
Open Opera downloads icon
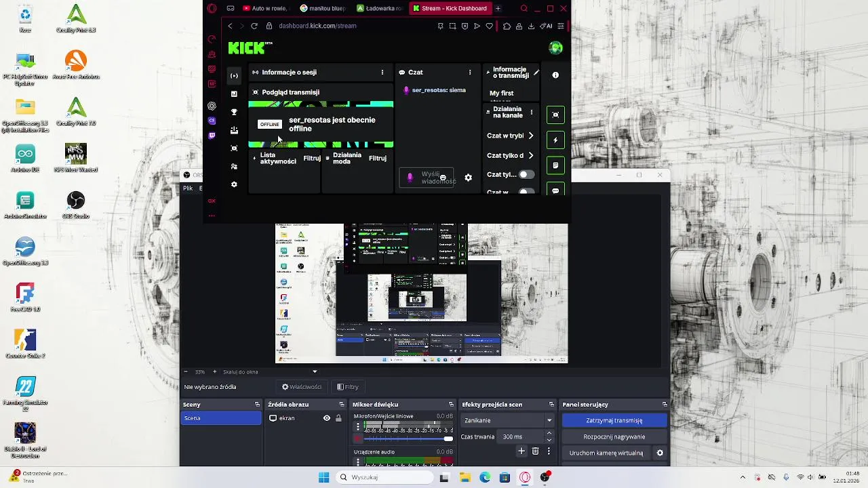click(531, 26)
